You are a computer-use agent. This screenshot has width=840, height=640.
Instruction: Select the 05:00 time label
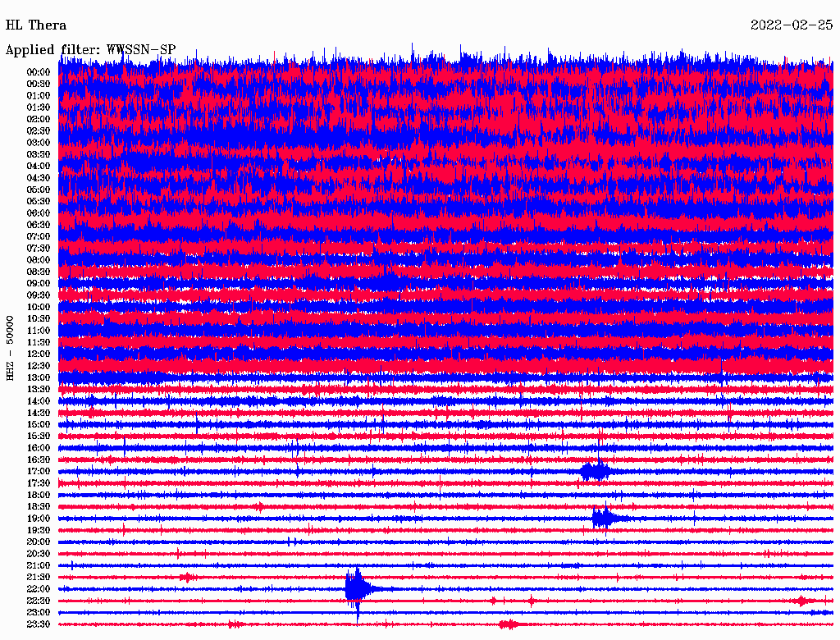(x=39, y=190)
